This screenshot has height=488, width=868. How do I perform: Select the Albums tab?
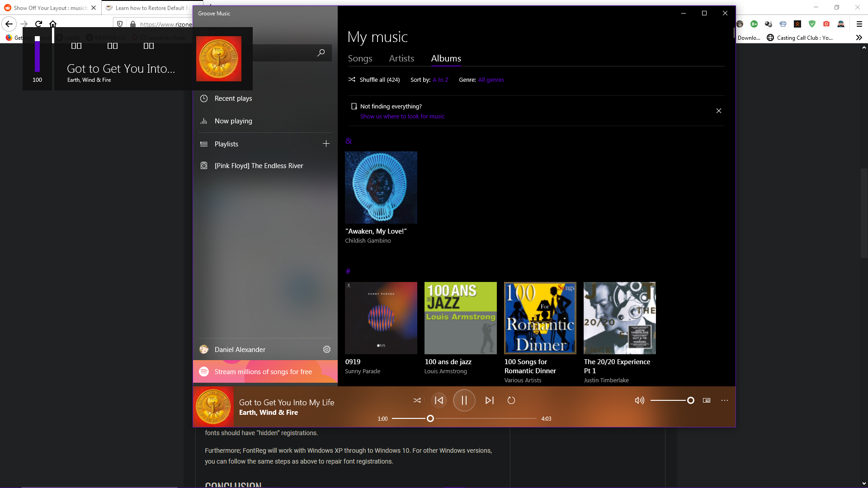coord(446,58)
